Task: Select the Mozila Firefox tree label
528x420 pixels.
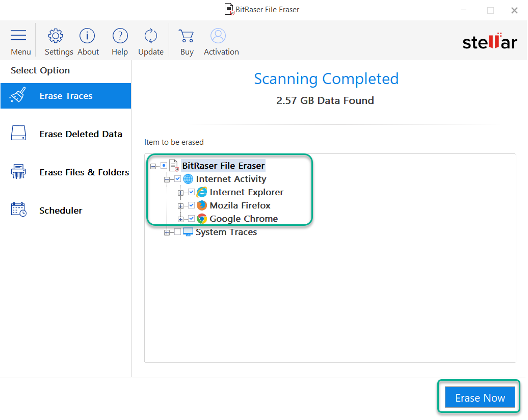Action: coord(240,205)
